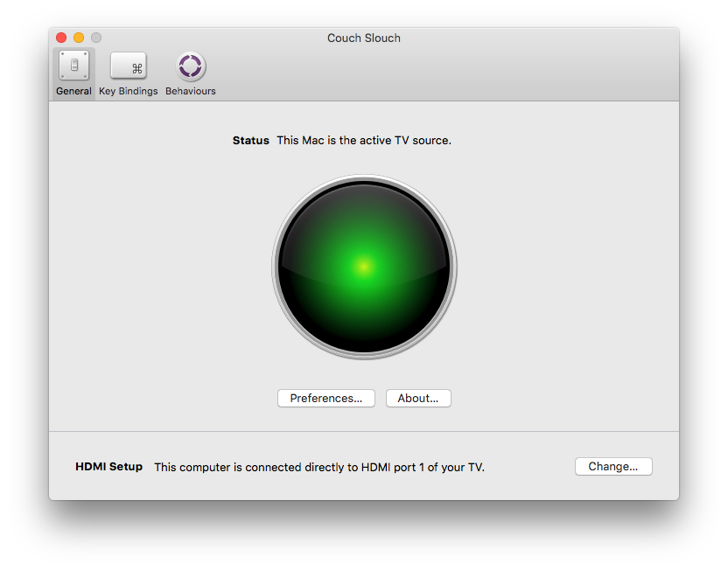Close the Couch Slouch window
The width and height of the screenshot is (728, 570).
pos(61,38)
